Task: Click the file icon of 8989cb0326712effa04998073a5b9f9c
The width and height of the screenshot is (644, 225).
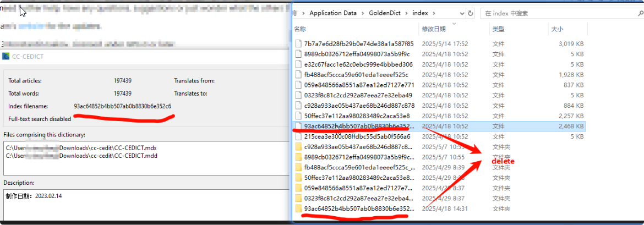Action: 298,54
